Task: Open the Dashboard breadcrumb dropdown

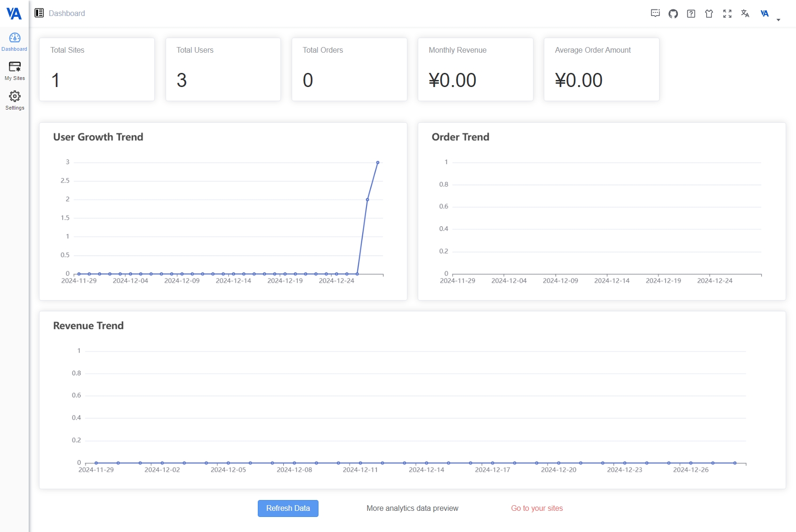Action: point(66,13)
